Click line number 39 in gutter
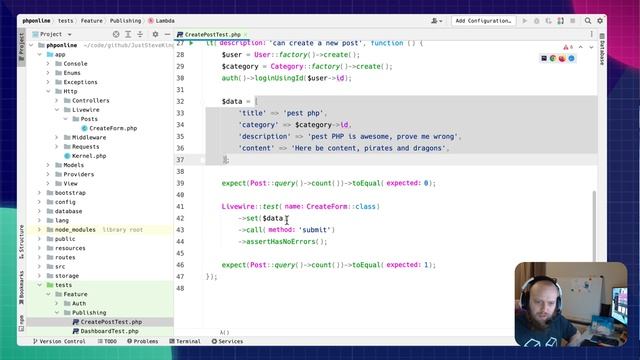Screen dimensions: 640x360 click(180, 183)
